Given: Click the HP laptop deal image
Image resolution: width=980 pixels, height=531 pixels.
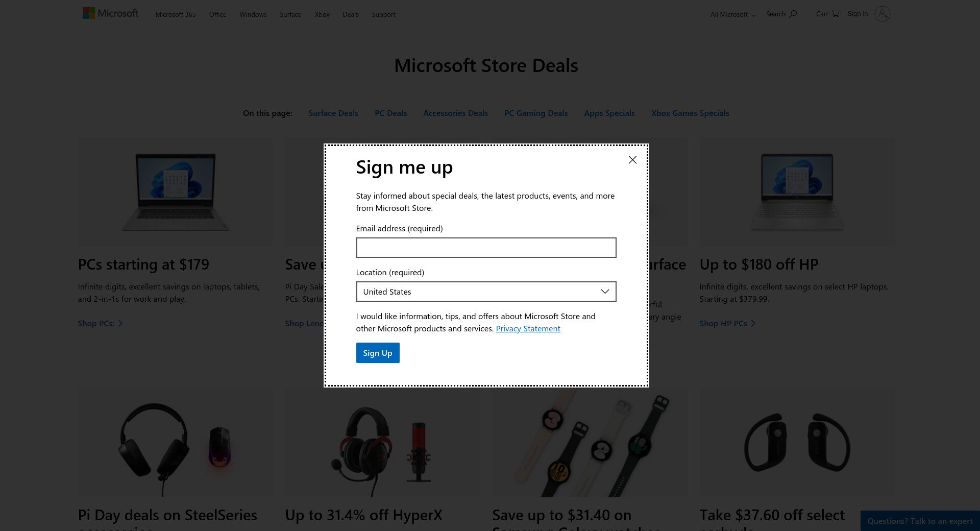Looking at the screenshot, I should pos(796,191).
